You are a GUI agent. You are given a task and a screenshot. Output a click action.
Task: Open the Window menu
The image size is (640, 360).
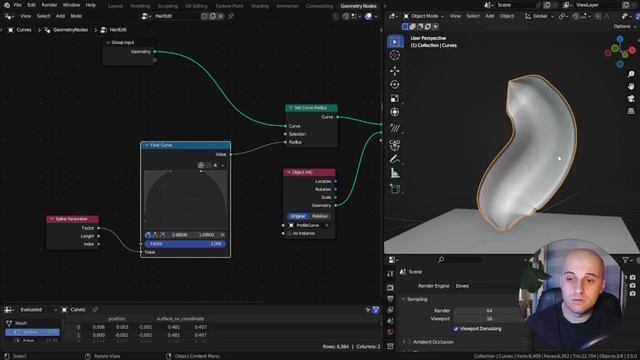click(x=71, y=5)
